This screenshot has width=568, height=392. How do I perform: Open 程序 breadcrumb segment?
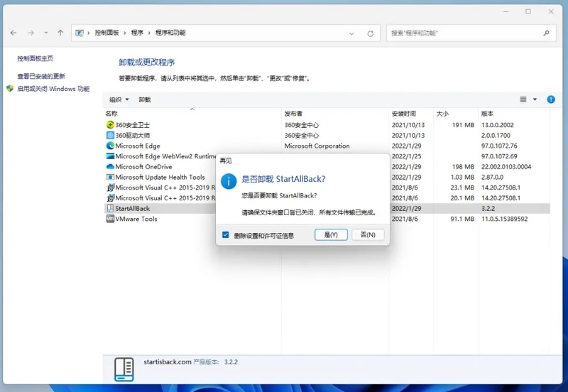coord(137,33)
